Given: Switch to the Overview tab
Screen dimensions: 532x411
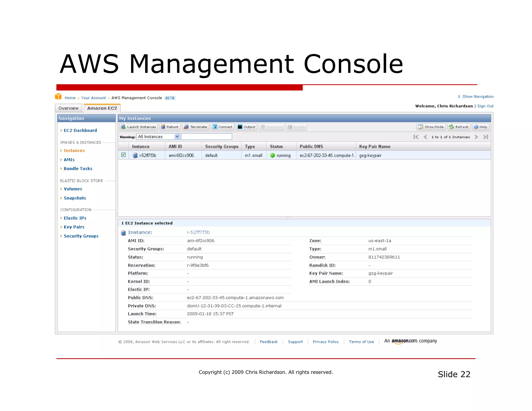Looking at the screenshot, I should point(68,108).
